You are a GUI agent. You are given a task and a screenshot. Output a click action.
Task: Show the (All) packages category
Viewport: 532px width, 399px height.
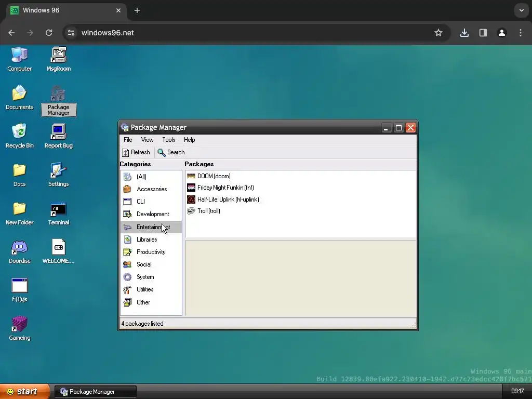coord(151,177)
